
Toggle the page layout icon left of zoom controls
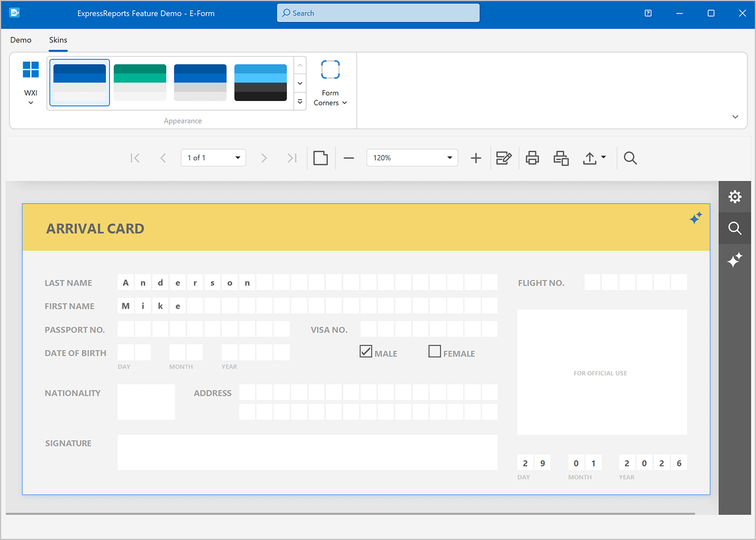(321, 158)
